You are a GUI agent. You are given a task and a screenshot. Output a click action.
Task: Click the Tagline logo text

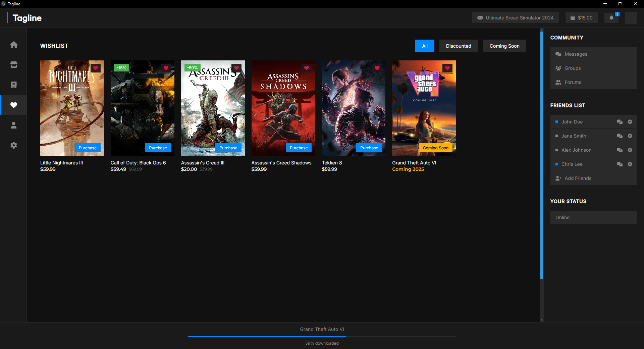point(27,18)
